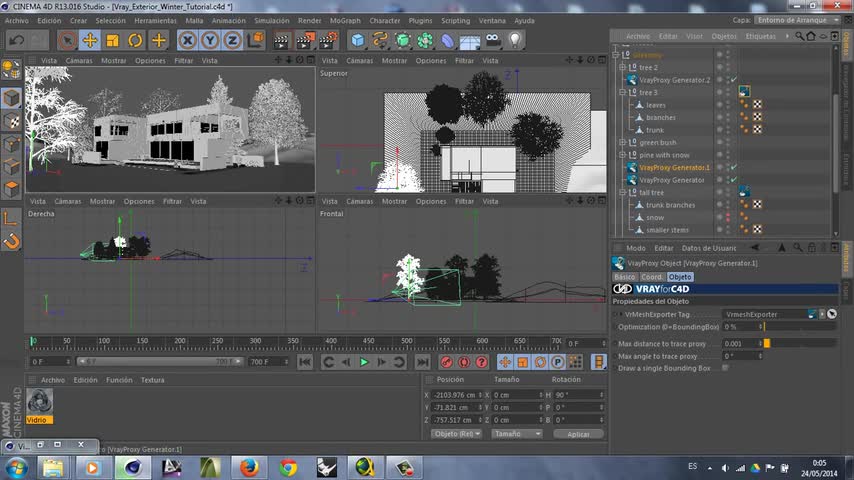
Task: Toggle X axis lock
Action: pyautogui.click(x=187, y=40)
